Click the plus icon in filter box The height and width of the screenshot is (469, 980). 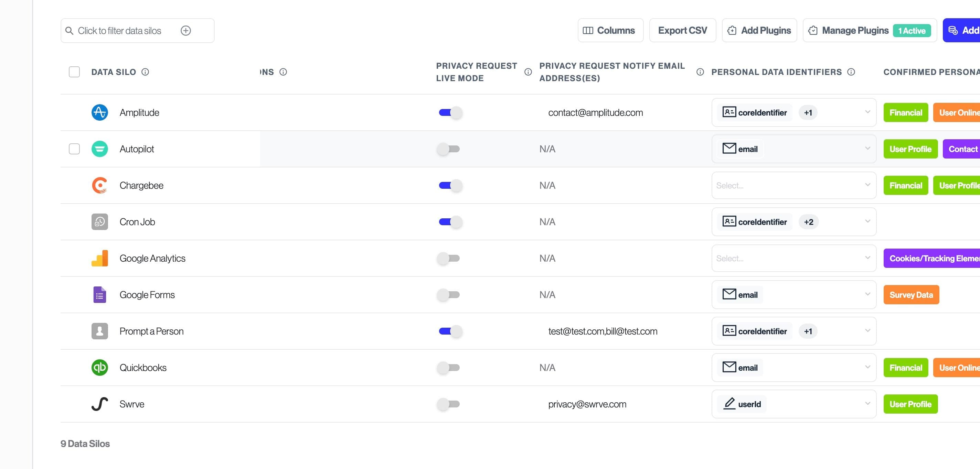(186, 31)
